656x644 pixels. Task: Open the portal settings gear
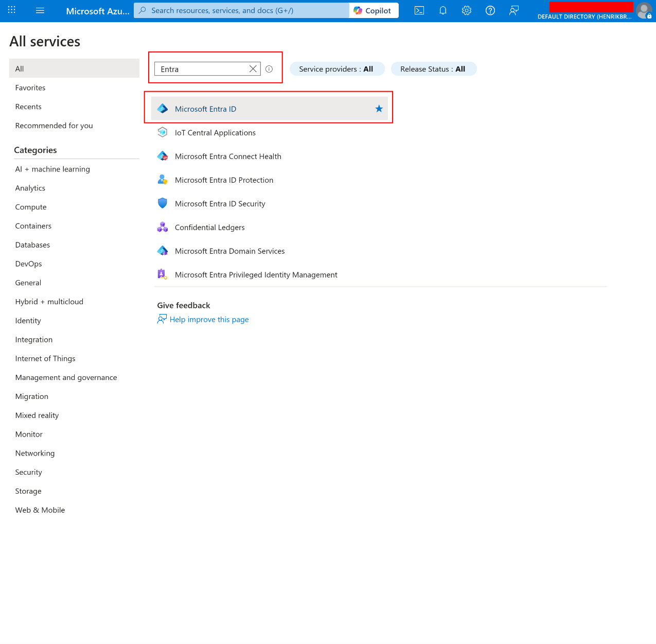tap(466, 10)
